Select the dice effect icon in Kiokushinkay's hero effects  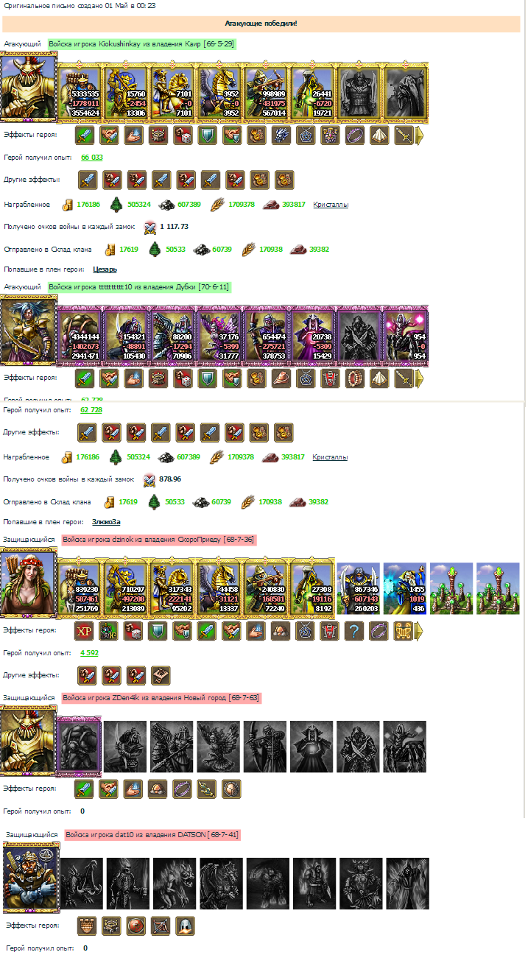click(x=183, y=135)
